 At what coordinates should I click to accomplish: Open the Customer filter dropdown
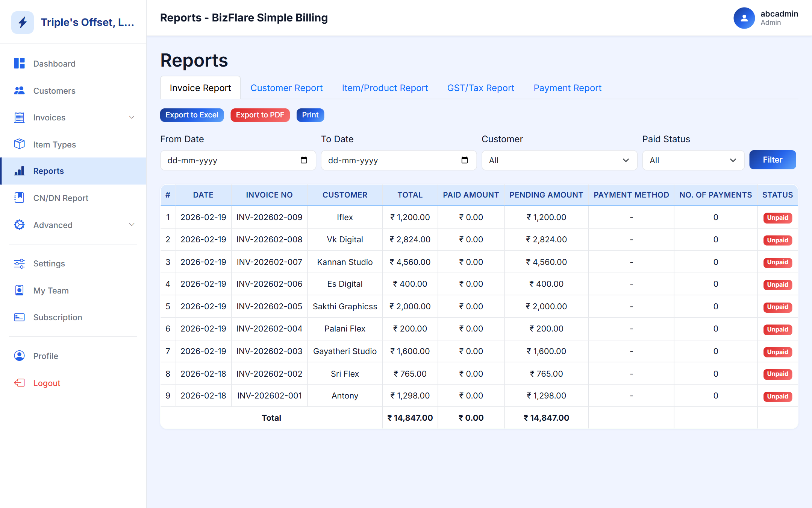(x=559, y=160)
